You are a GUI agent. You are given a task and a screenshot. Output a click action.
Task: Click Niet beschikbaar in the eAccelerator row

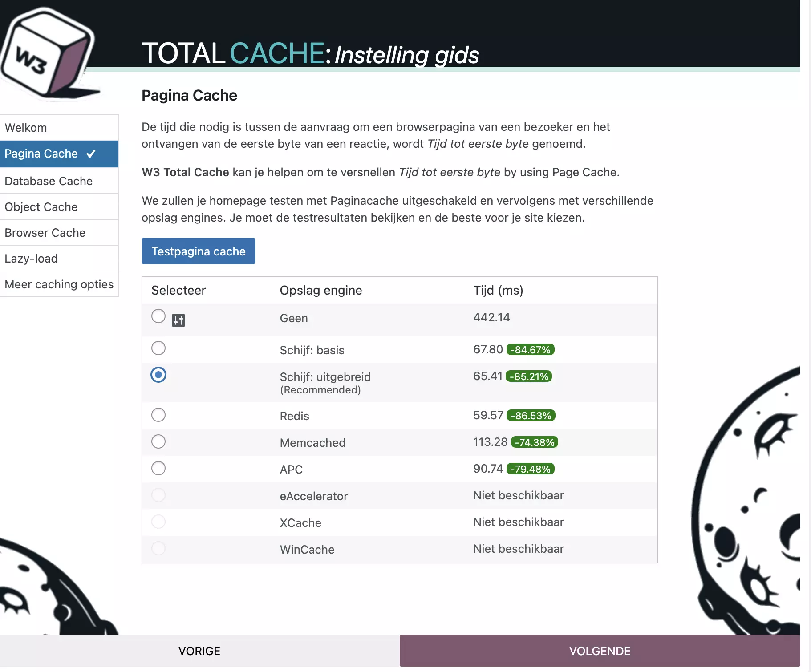pos(519,495)
